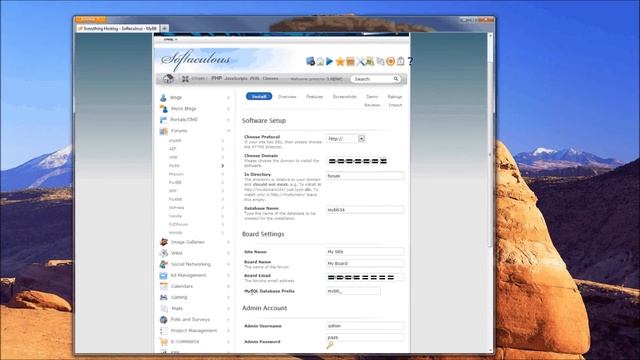Click the Blogs category icon

[x=163, y=98]
